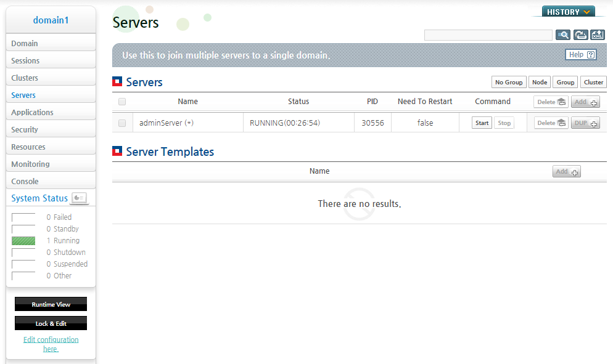
Task: Click the Start button for adminServer
Action: click(x=482, y=123)
